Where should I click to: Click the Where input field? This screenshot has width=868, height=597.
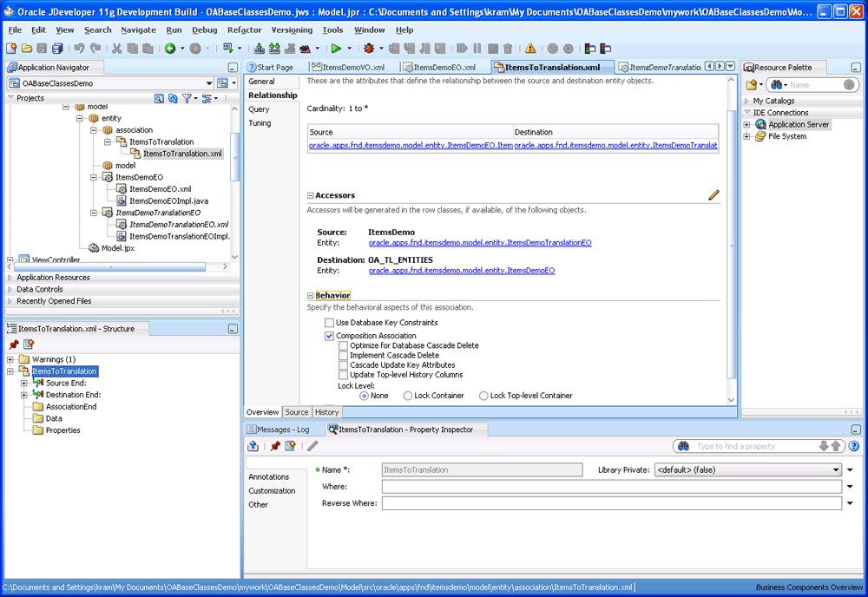pyautogui.click(x=612, y=486)
